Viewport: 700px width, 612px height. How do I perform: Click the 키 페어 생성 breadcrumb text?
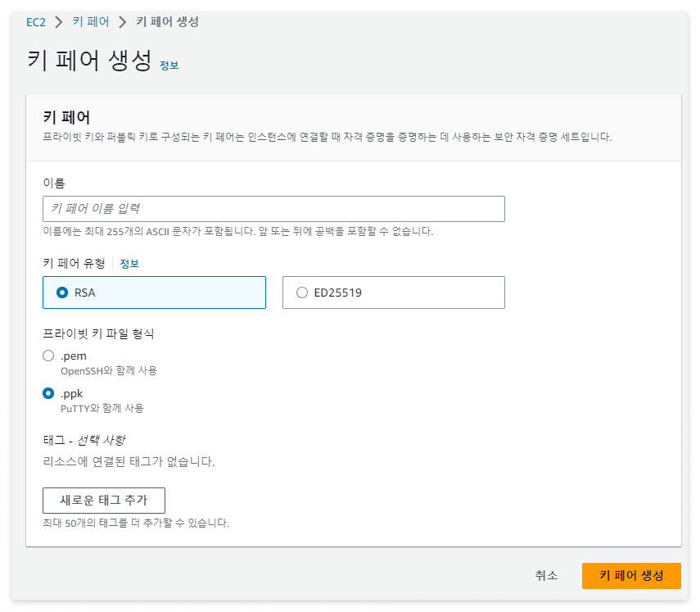(167, 22)
